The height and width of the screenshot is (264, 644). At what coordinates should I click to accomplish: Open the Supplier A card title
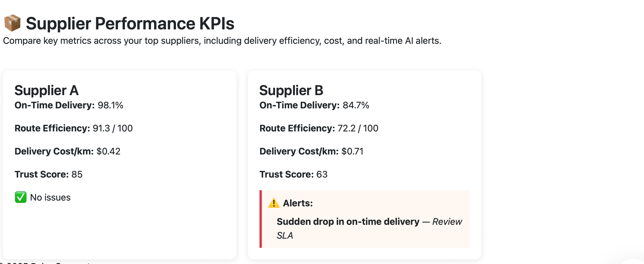46,90
